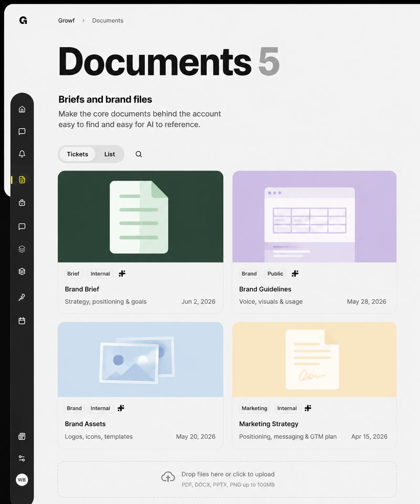Image resolution: width=420 pixels, height=504 pixels.
Task: Open the Home icon in sidebar
Action: (22, 109)
